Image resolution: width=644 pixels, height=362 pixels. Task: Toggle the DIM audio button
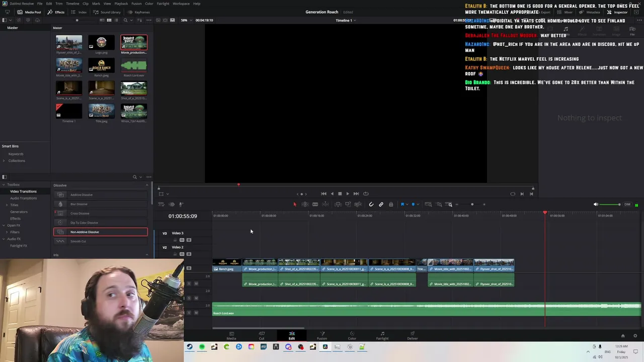click(627, 205)
